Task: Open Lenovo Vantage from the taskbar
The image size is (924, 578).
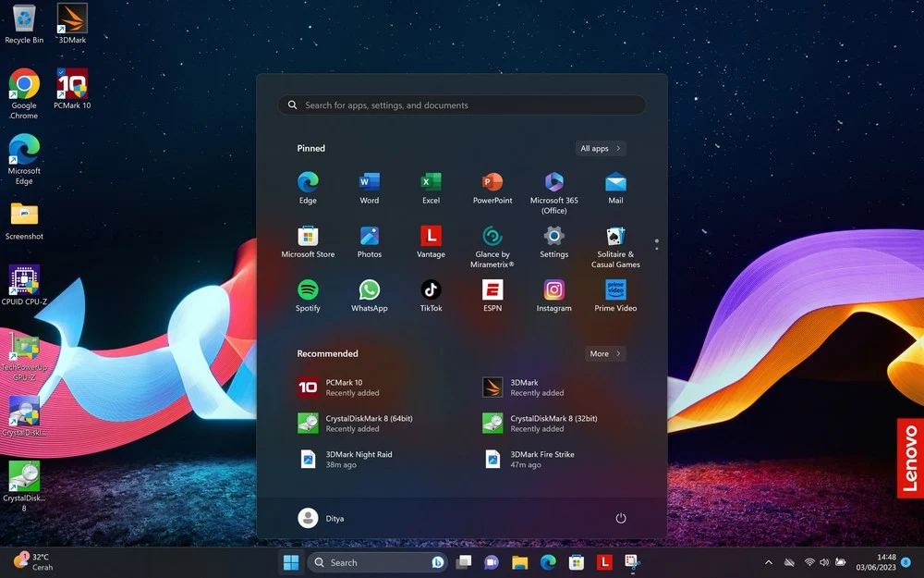Action: click(604, 562)
